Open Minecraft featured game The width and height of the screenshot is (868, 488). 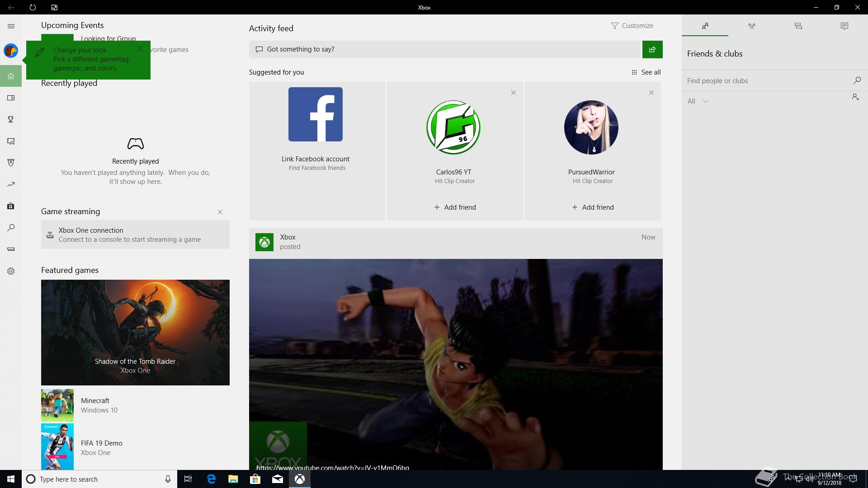click(x=135, y=405)
